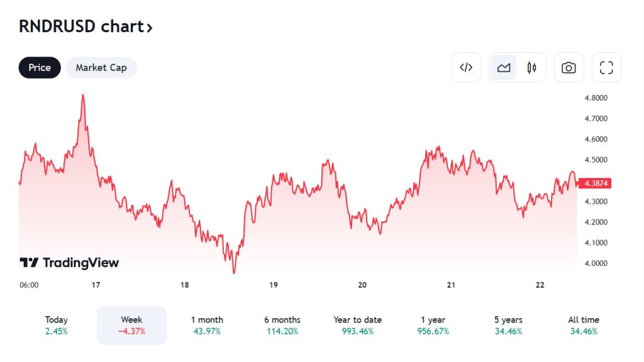Switch to All time range

tap(584, 325)
